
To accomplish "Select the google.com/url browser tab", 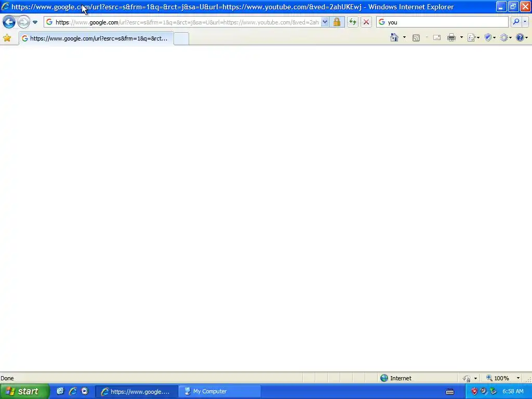I will click(96, 38).
